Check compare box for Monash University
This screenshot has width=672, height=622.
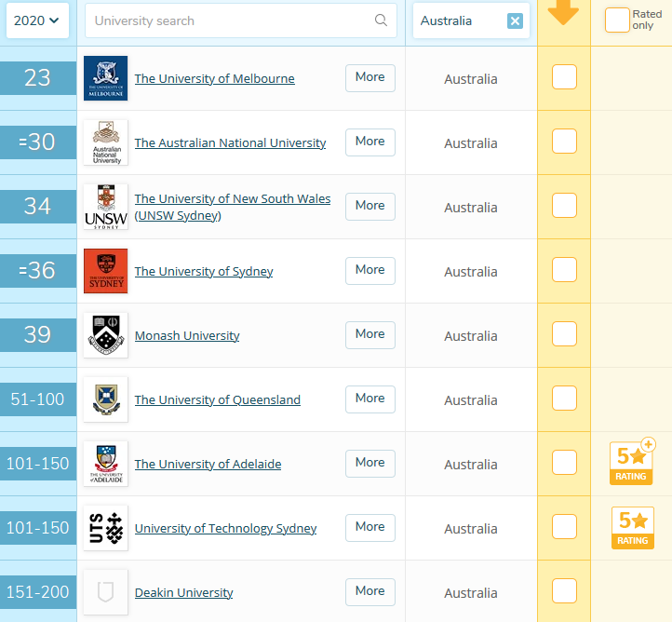[x=564, y=334]
